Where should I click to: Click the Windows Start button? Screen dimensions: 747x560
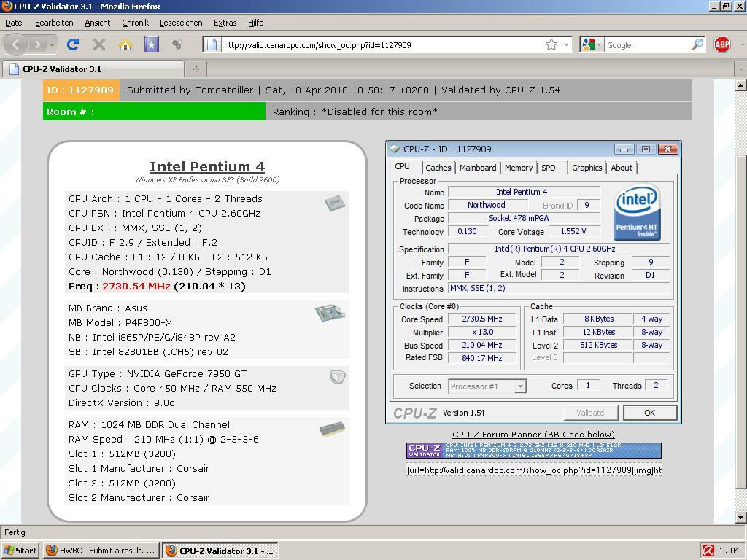pos(20,551)
